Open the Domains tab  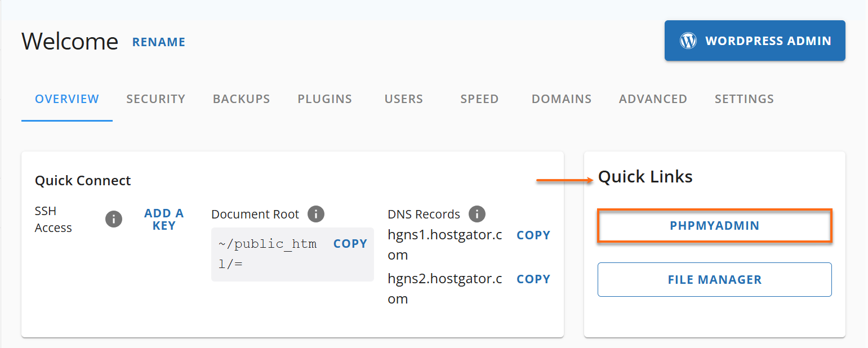[562, 99]
